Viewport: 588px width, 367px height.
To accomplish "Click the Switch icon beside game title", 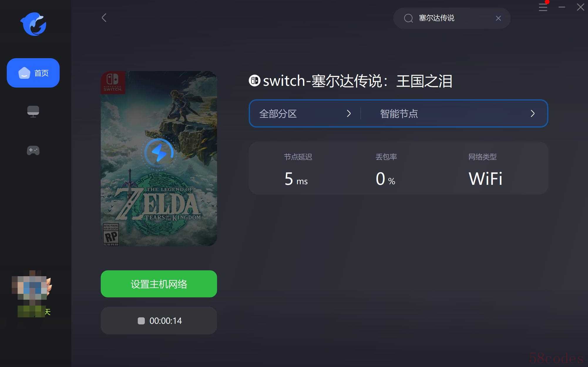I will 254,81.
